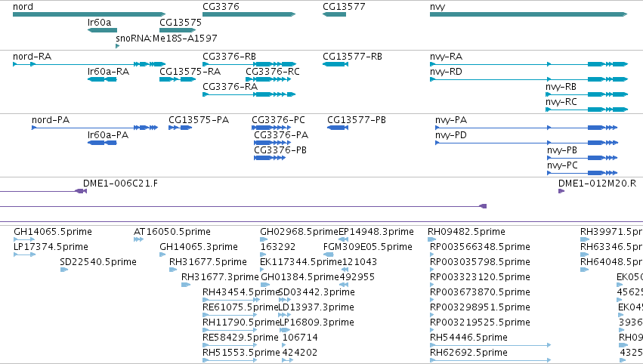Image resolution: width=643 pixels, height=364 pixels.
Task: Select the Ir60a gene feature bar
Action: tap(102, 30)
